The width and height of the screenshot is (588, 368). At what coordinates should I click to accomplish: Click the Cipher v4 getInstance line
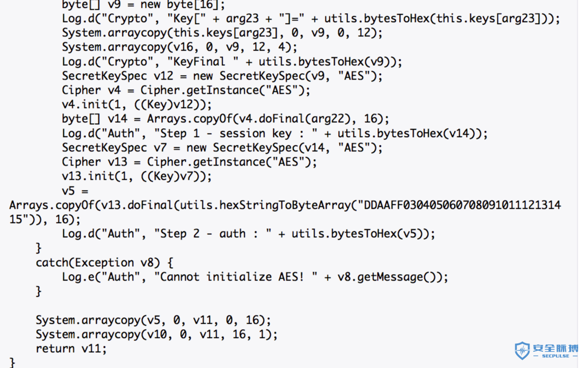point(186,90)
